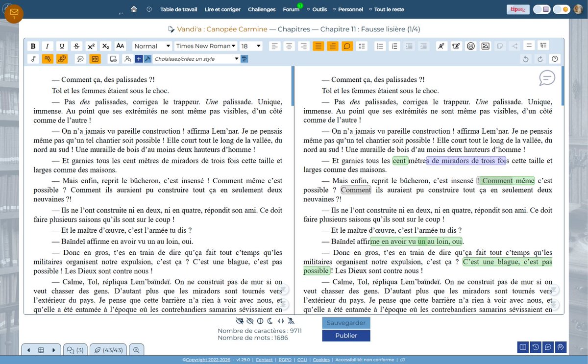Click the floating comment bubble in right pane

(547, 78)
